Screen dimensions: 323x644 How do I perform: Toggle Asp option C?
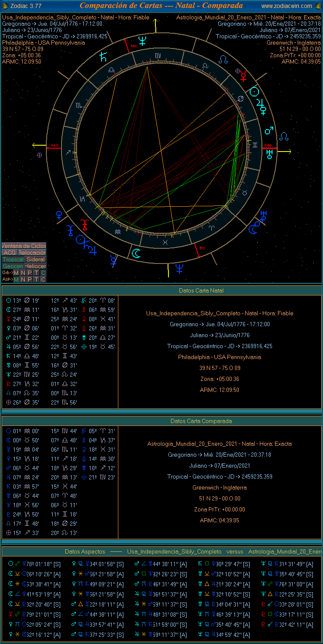[x=43, y=279]
